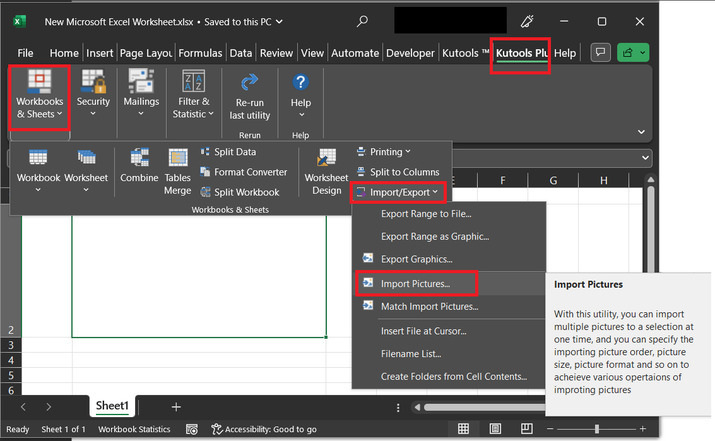Launch the Tables Merge utility
Screen dimensions: 715x441
click(x=177, y=172)
